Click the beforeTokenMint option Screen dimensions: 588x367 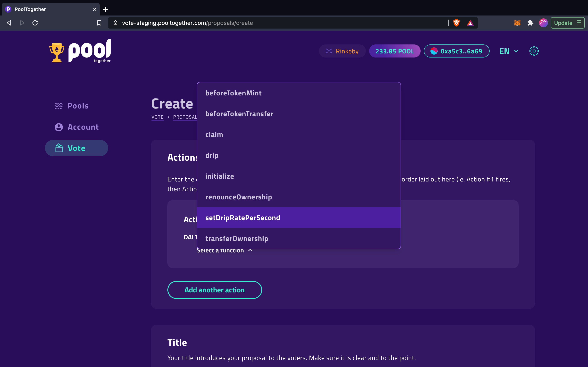coord(233,93)
